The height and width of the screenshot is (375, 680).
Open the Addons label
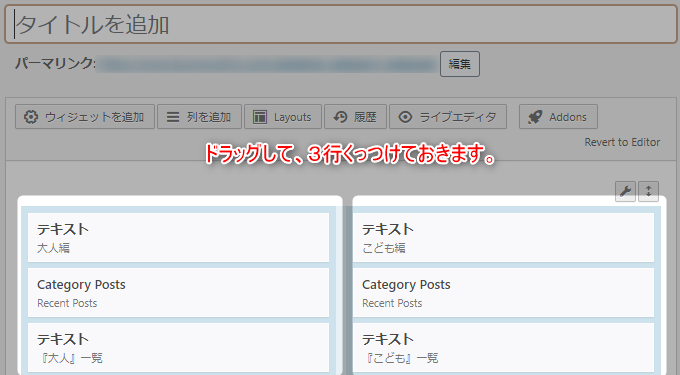(x=568, y=117)
